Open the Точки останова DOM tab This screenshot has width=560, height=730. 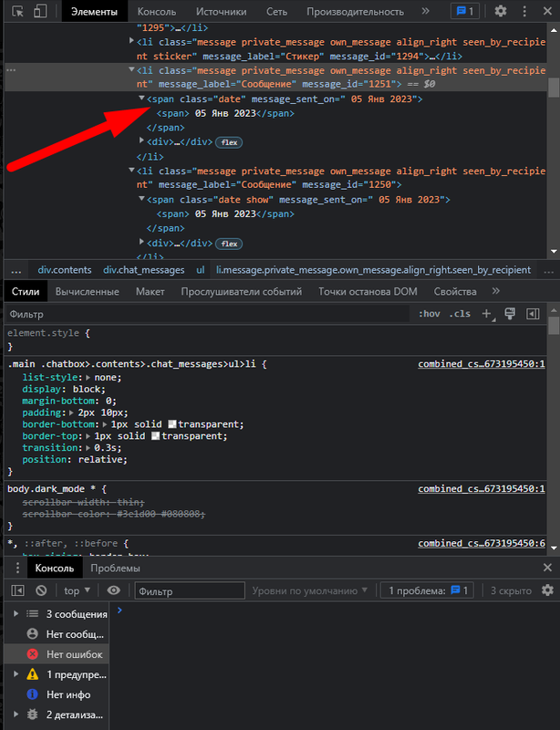pos(368,291)
